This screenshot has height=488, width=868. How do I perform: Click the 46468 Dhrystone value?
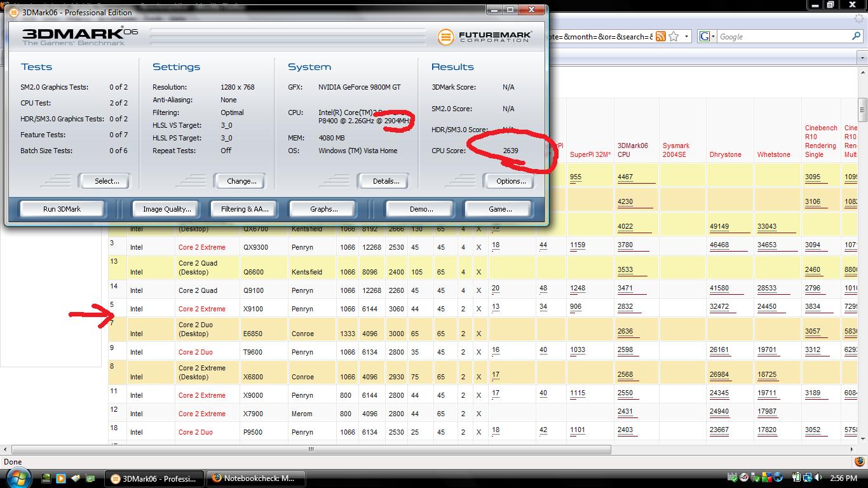coord(719,245)
